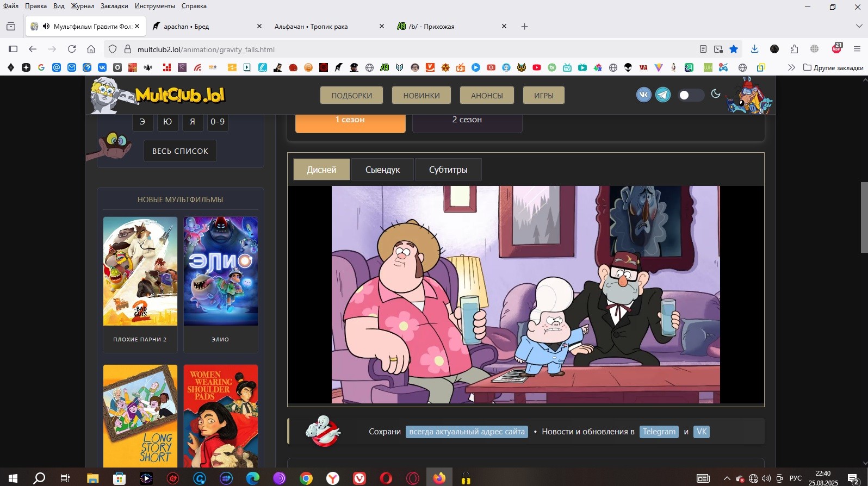
Task: Open the VK social icon in site header
Action: (x=643, y=95)
